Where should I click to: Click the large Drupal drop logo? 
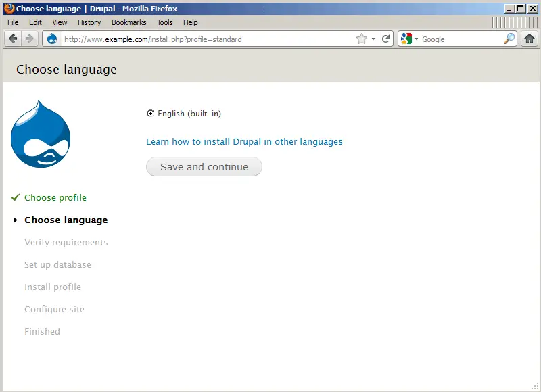(41, 134)
